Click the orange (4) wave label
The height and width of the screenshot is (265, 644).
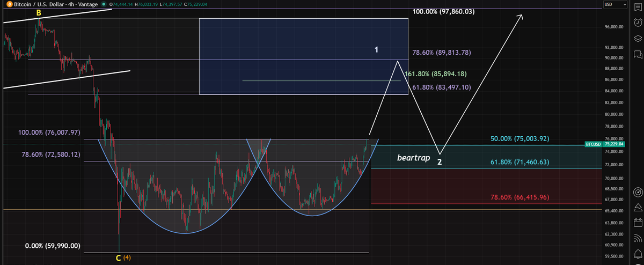[x=127, y=258]
